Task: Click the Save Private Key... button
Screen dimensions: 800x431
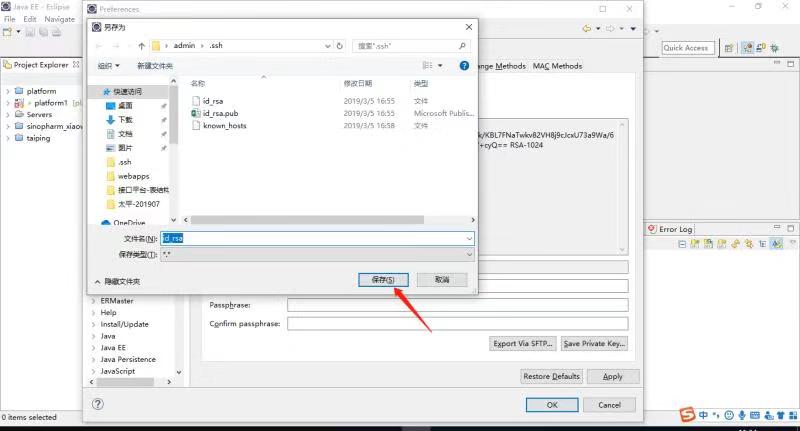Action: point(594,344)
